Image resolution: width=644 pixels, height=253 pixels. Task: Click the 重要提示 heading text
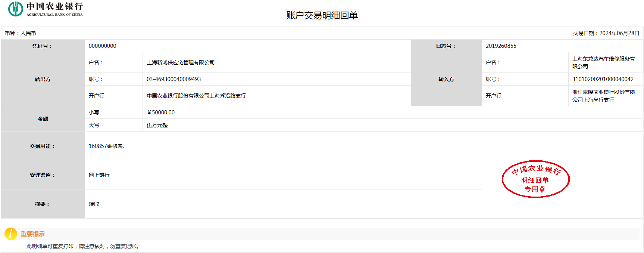click(x=32, y=234)
